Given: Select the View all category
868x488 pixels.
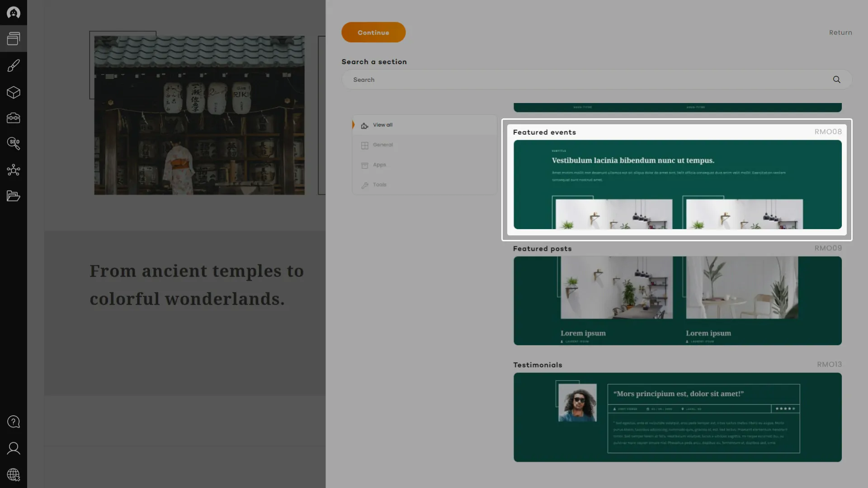Looking at the screenshot, I should (382, 125).
